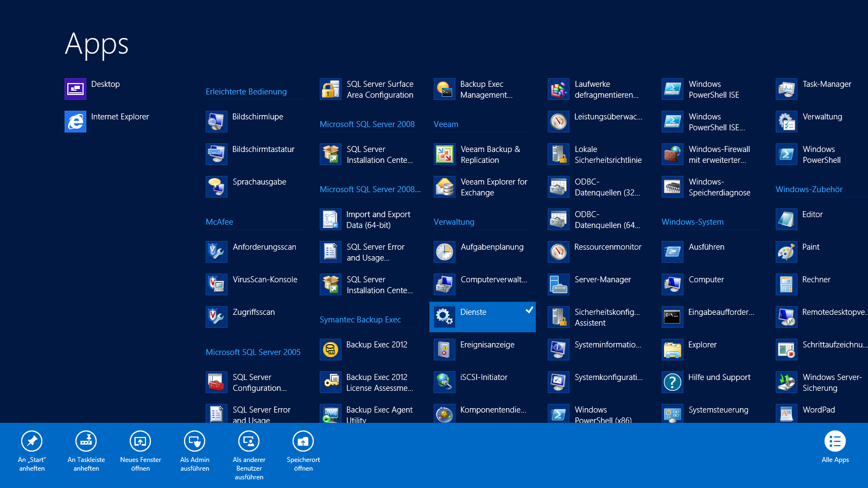Open Ereignisanzeige event viewer icon
The width and height of the screenshot is (868, 488).
[445, 350]
